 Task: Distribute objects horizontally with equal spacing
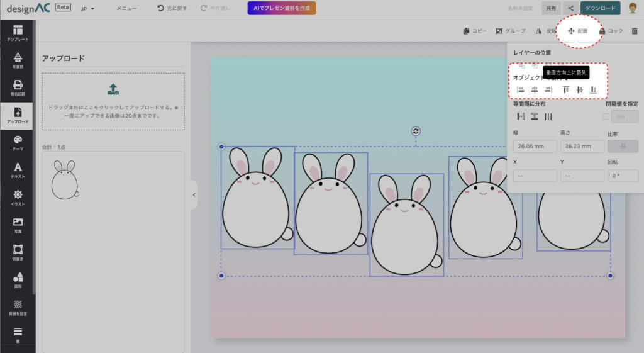[521, 116]
